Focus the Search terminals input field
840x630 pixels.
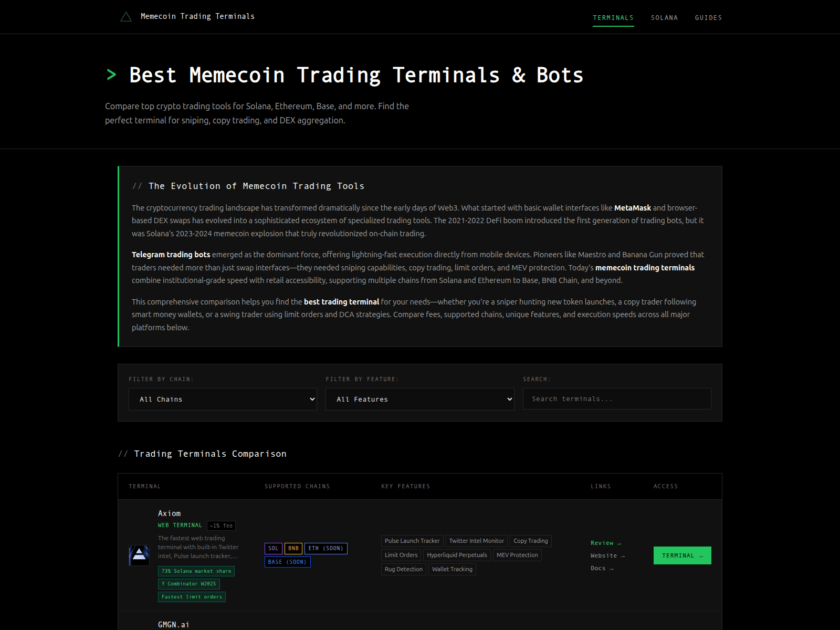coord(617,399)
